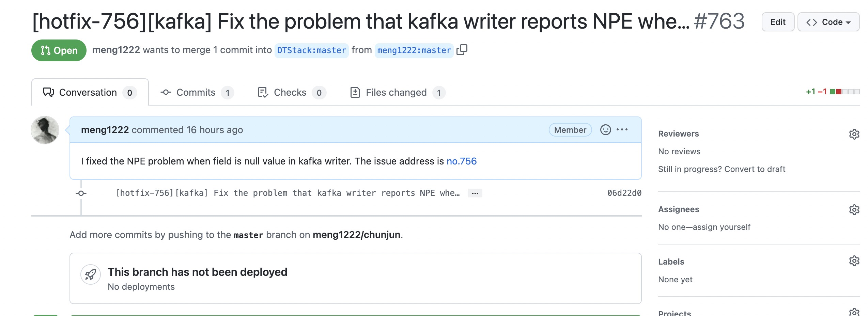The height and width of the screenshot is (316, 868).
Task: Copy the head branch name icon
Action: [462, 50]
